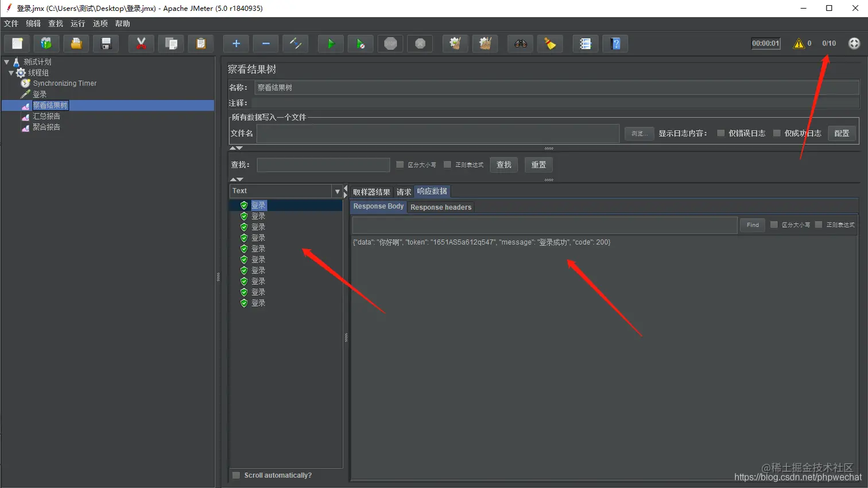Click the Copy icon in the toolbar
868x488 pixels.
point(171,44)
